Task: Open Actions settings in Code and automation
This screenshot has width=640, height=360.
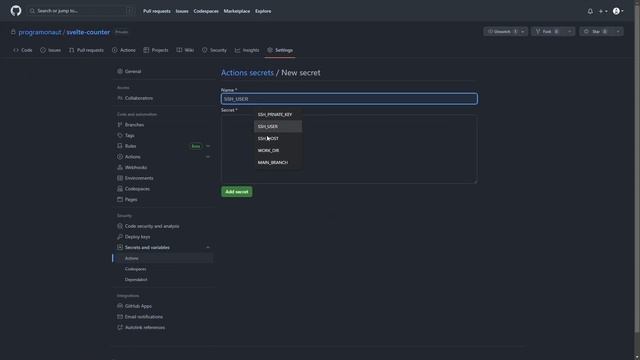Action: [133, 157]
